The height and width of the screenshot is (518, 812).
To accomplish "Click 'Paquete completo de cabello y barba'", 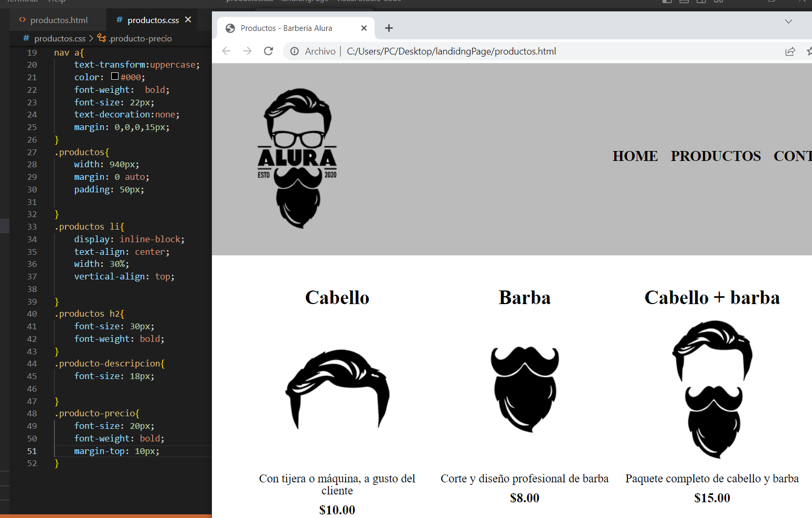I will pos(712,479).
